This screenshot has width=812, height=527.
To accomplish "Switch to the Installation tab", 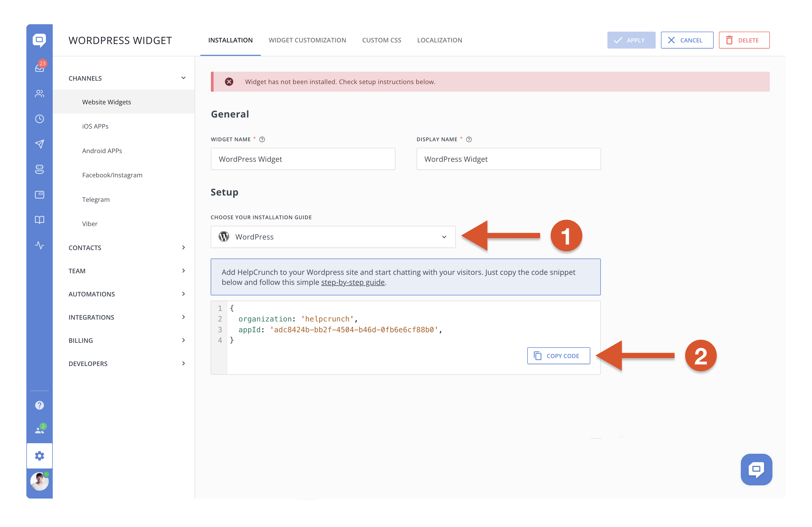I will [230, 40].
